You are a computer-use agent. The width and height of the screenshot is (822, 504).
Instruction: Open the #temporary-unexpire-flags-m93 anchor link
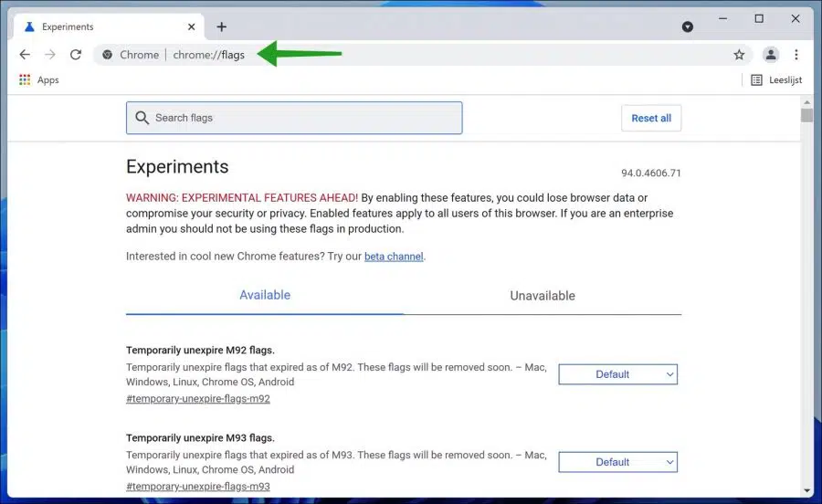click(x=198, y=486)
